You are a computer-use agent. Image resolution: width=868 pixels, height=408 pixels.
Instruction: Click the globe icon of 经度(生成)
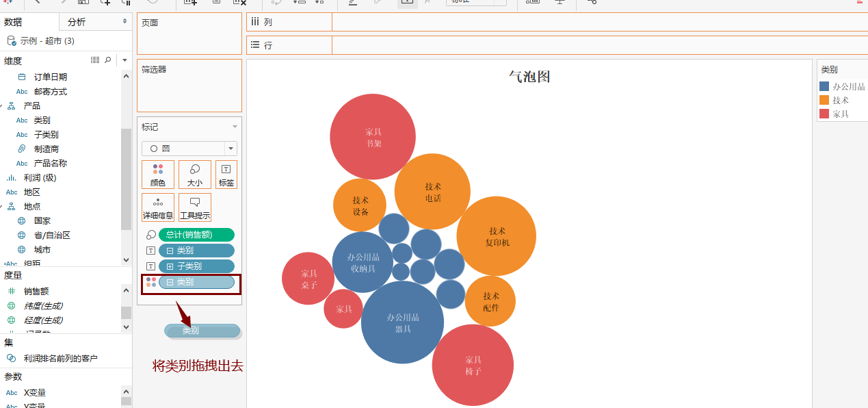pos(11,320)
